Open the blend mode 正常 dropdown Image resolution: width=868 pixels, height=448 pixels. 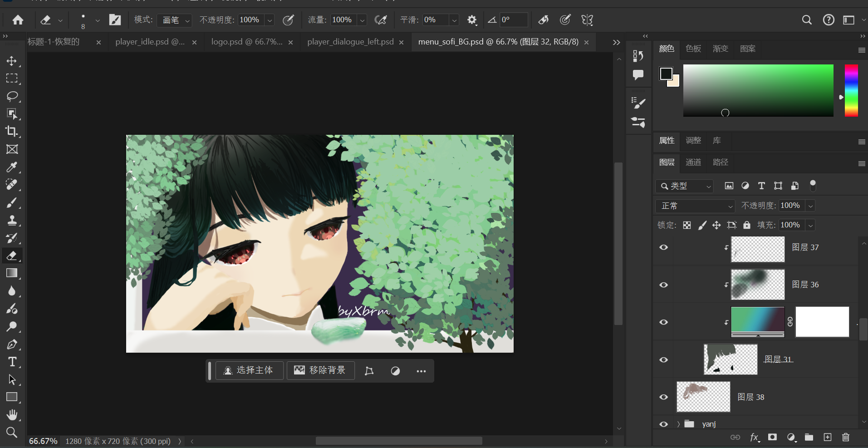[x=695, y=206]
